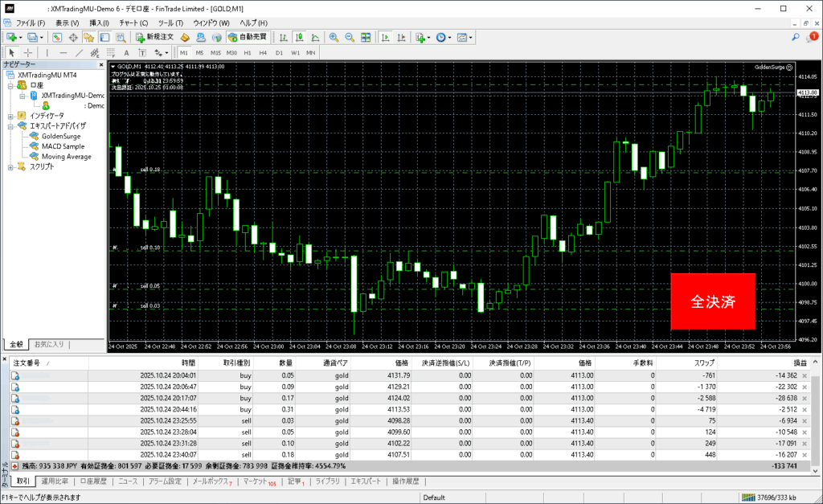Switch chart to candlestick display mode
The width and height of the screenshot is (823, 504).
tap(299, 38)
